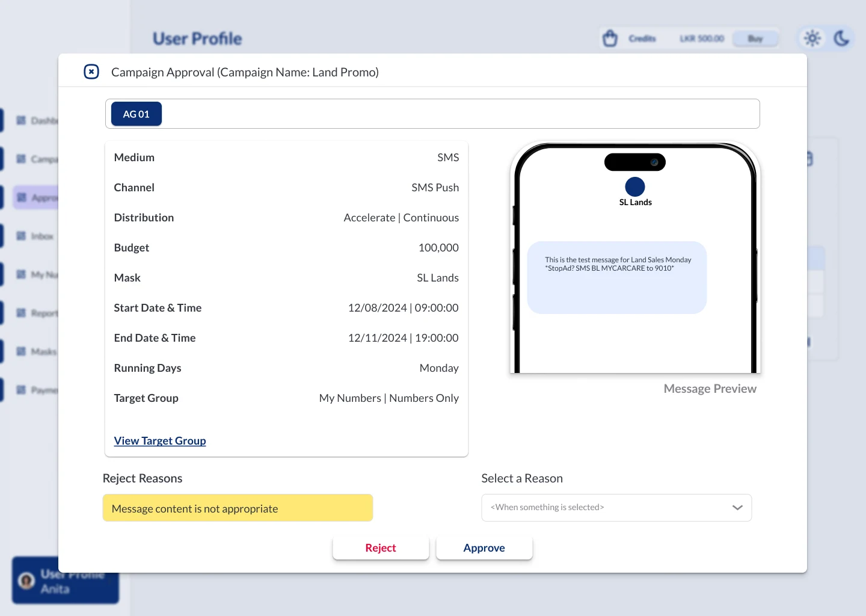This screenshot has height=616, width=866.
Task: Click the 'SMS' medium value
Action: click(x=448, y=158)
